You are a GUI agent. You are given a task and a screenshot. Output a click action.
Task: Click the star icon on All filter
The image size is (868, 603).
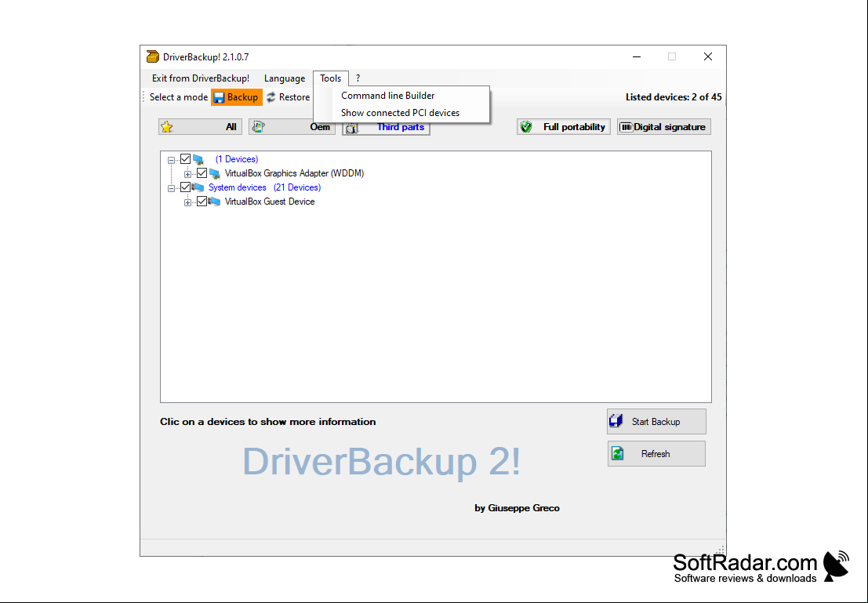(x=167, y=127)
